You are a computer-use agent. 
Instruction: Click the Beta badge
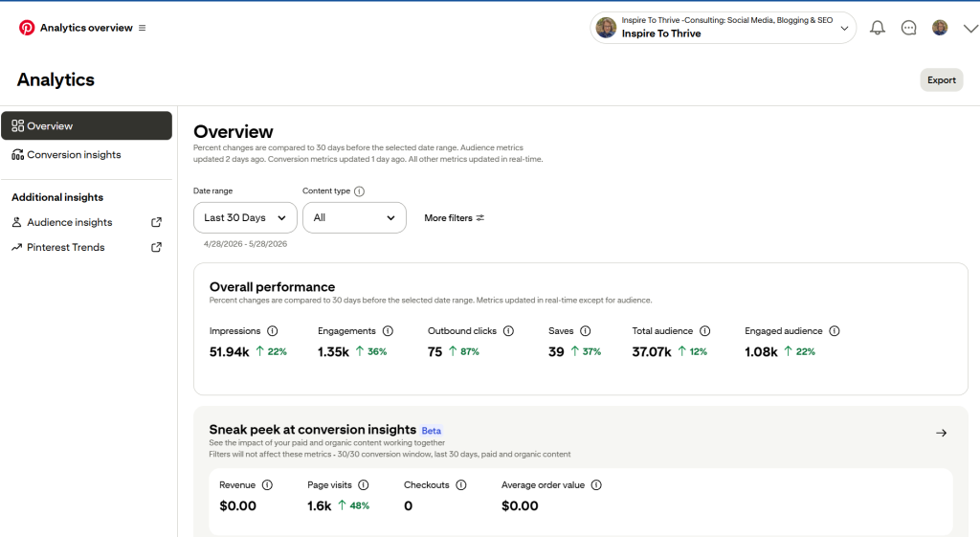pos(432,431)
